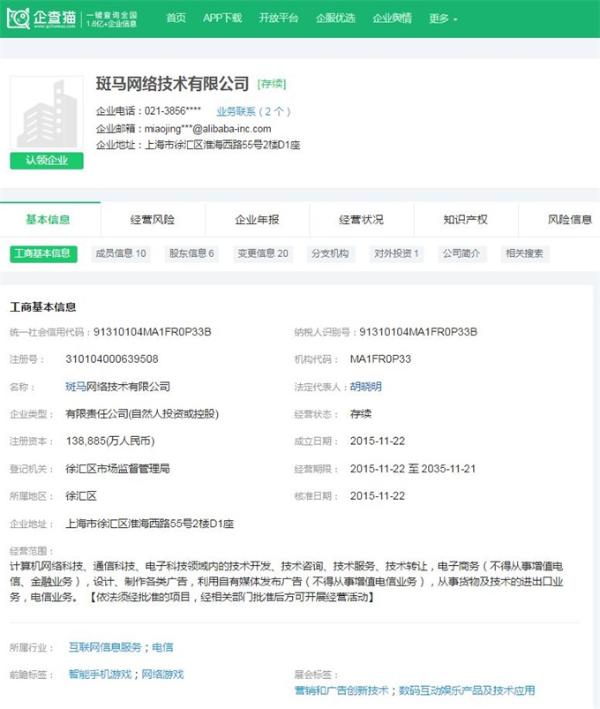This screenshot has height=709, width=600.
Task: Open legal representative 胡晓明 link
Action: point(366,387)
